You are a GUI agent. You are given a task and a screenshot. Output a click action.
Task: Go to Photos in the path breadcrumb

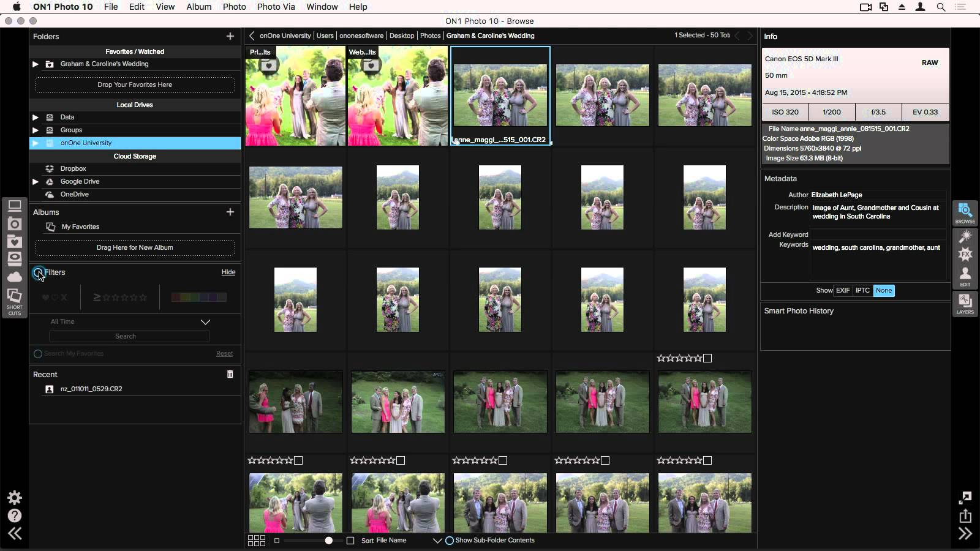(430, 36)
